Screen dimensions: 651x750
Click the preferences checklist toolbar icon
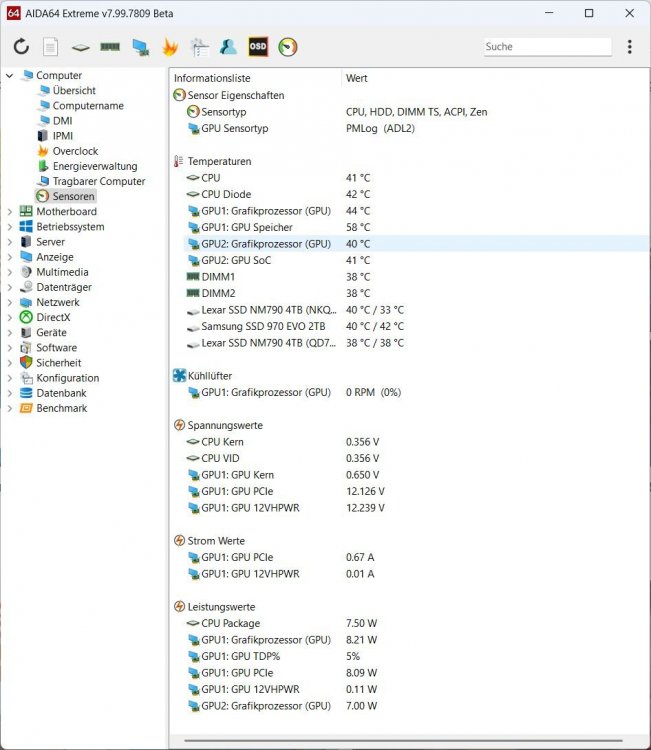click(199, 47)
